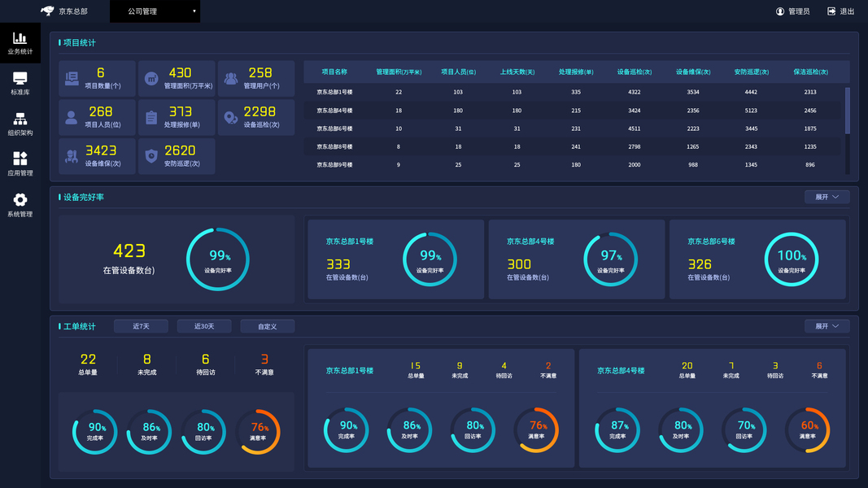Viewport: 868px width, 488px height.
Task: Click the 2298 设备巡检 count
Action: pos(260,111)
